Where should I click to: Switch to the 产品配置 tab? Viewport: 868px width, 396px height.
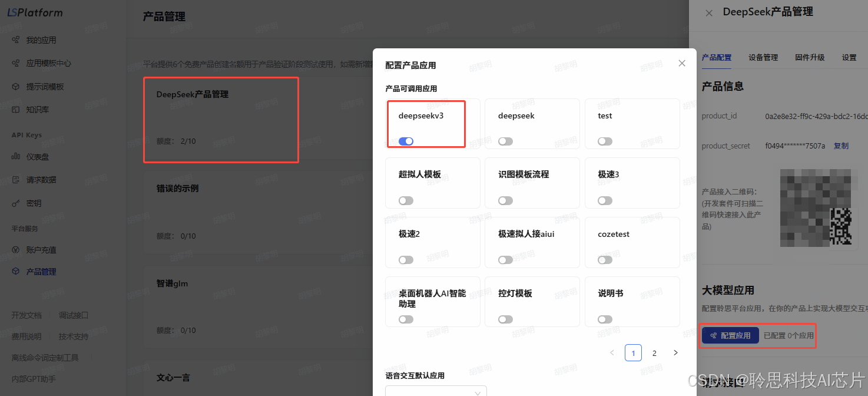(717, 58)
